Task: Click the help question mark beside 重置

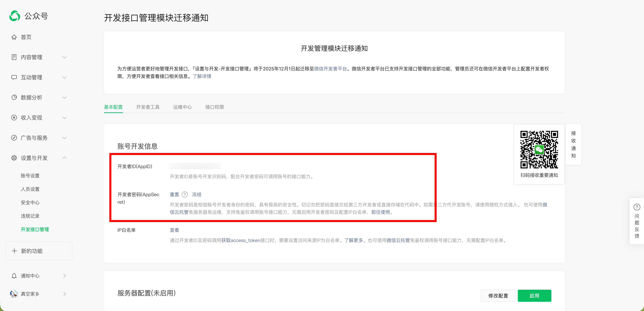Action: (x=185, y=194)
